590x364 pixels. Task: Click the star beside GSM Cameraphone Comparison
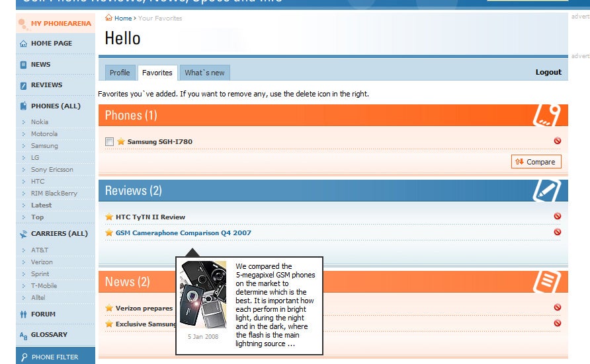click(x=109, y=233)
